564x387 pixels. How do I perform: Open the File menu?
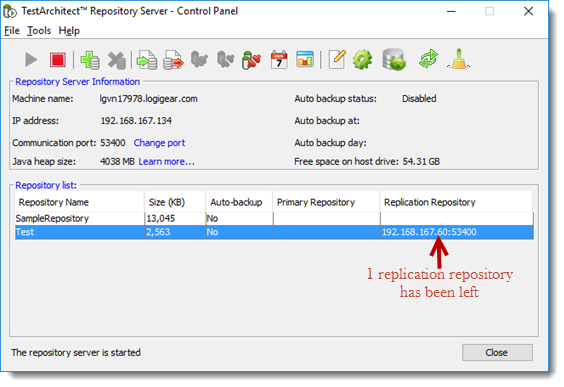[x=12, y=31]
